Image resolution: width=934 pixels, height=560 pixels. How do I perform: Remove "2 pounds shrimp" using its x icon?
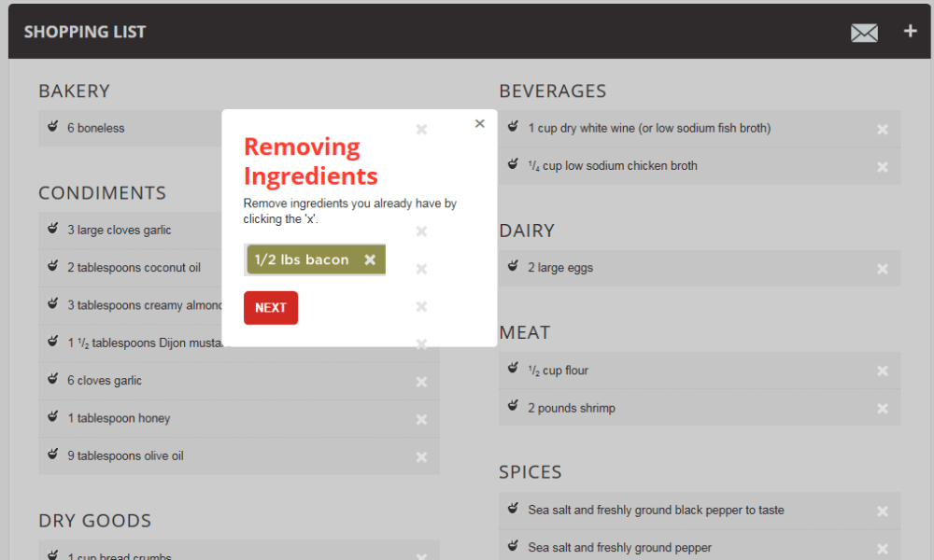point(882,408)
